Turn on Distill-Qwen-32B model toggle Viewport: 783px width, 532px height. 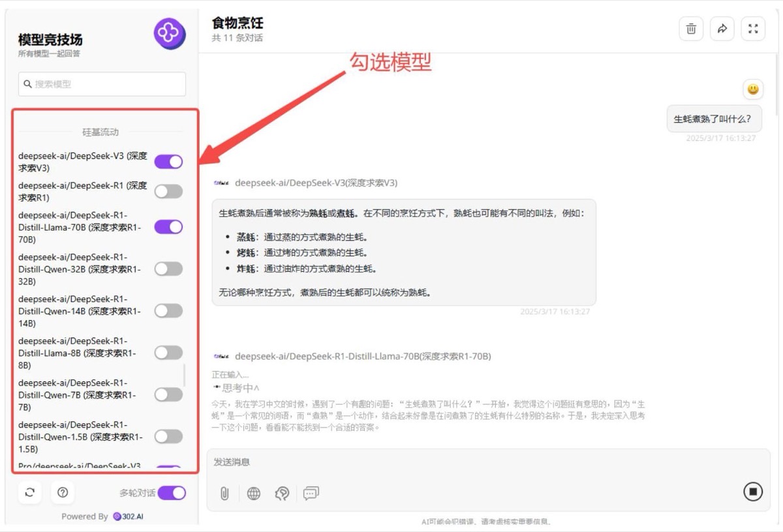tap(168, 269)
